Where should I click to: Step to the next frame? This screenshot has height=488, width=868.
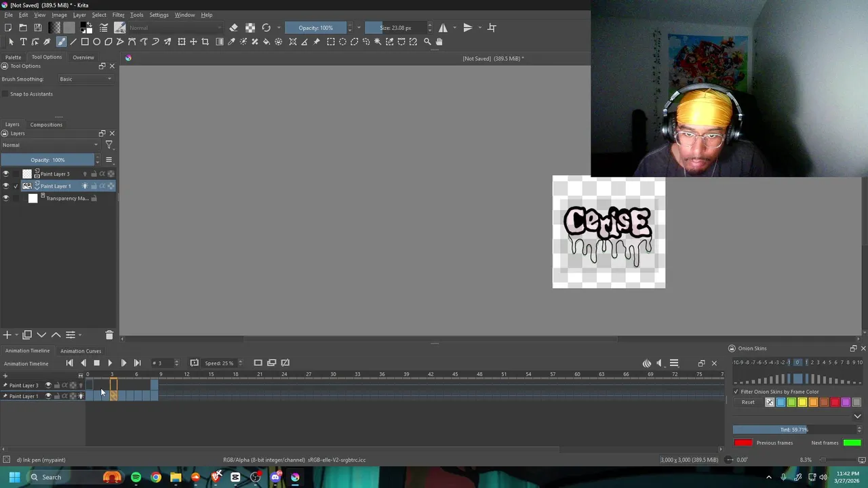[x=123, y=363]
